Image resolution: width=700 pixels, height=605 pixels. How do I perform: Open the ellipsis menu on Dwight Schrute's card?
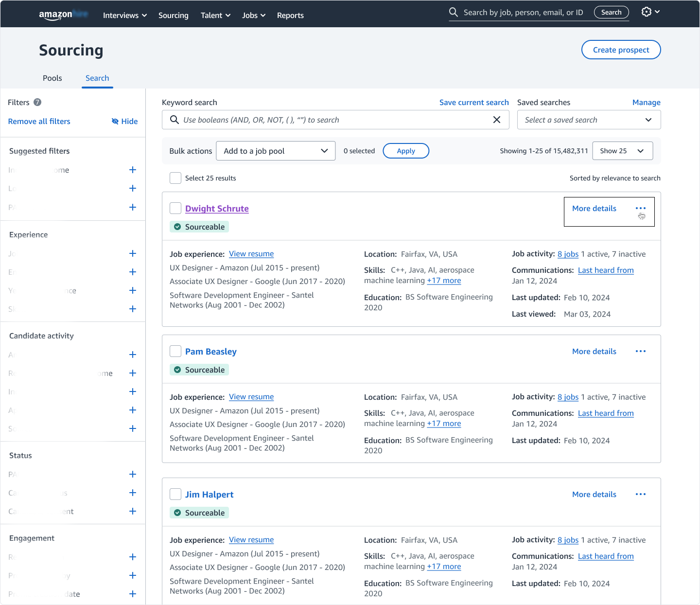click(x=641, y=208)
